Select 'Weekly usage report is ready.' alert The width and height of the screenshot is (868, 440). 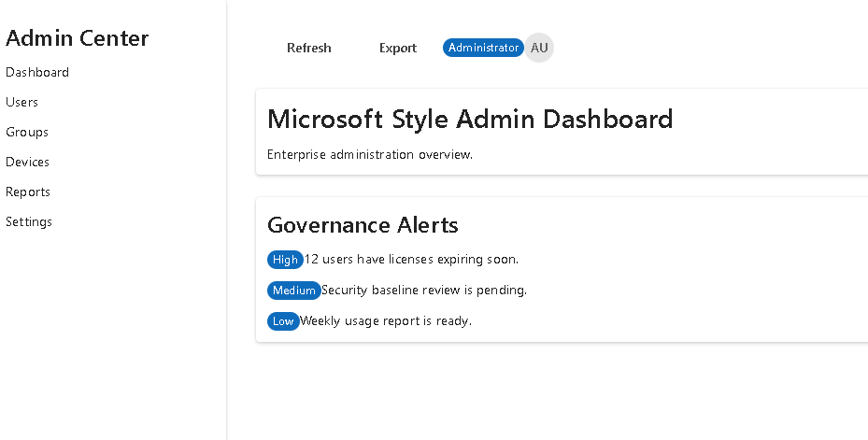(x=385, y=321)
